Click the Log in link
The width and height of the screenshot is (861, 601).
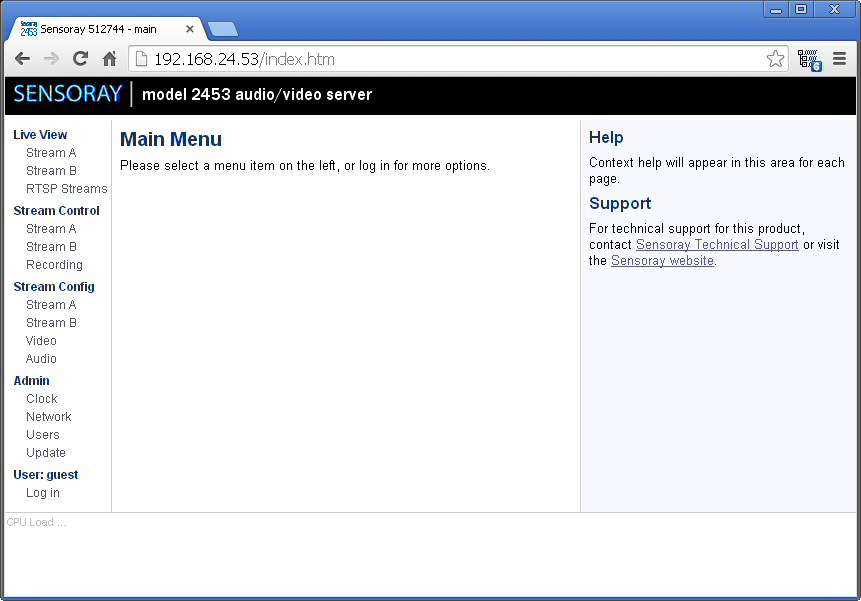(43, 493)
